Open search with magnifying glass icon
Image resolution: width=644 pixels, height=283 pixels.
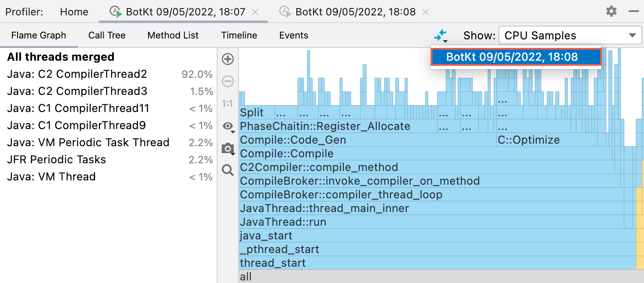pos(228,171)
